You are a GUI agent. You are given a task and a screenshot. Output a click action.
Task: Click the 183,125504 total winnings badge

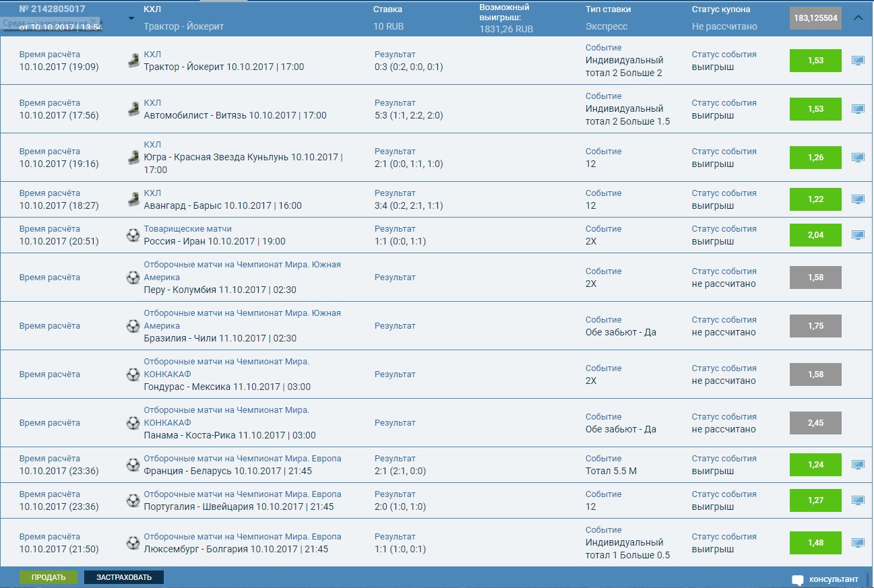tap(815, 18)
